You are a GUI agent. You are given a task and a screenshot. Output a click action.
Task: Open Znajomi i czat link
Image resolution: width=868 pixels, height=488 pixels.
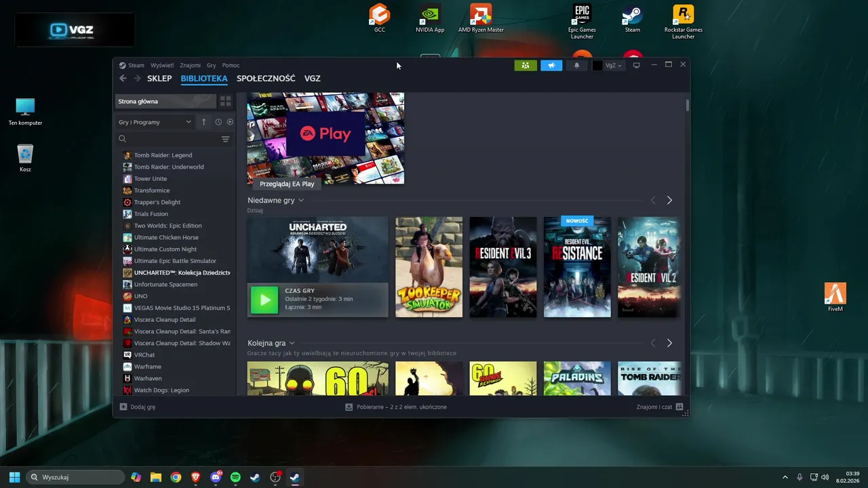point(654,407)
